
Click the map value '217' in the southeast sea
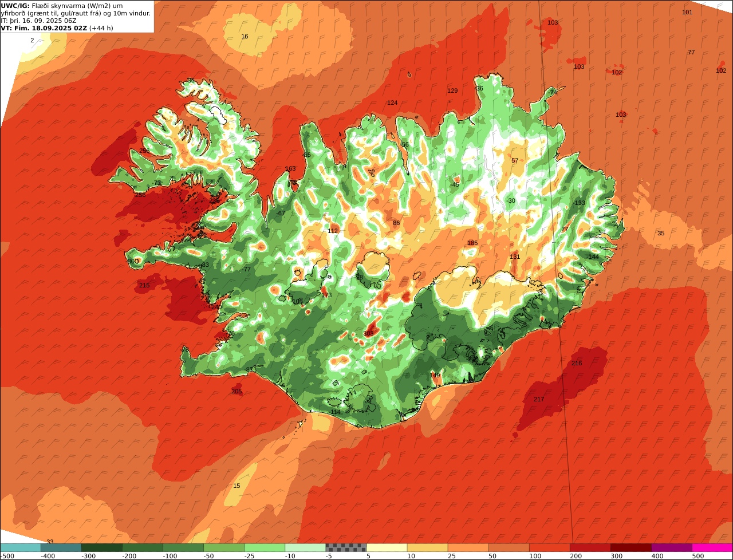tap(539, 400)
